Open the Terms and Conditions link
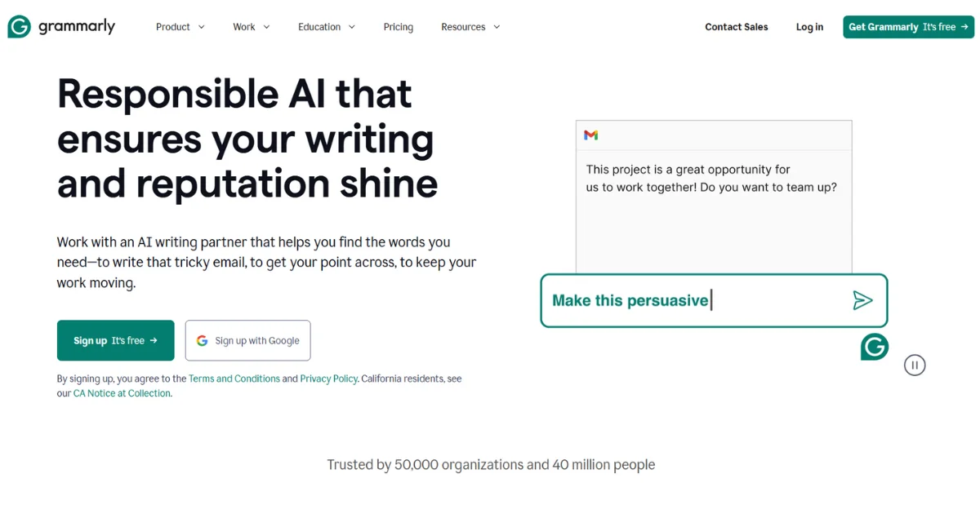This screenshot has height=514, width=980. tap(234, 378)
